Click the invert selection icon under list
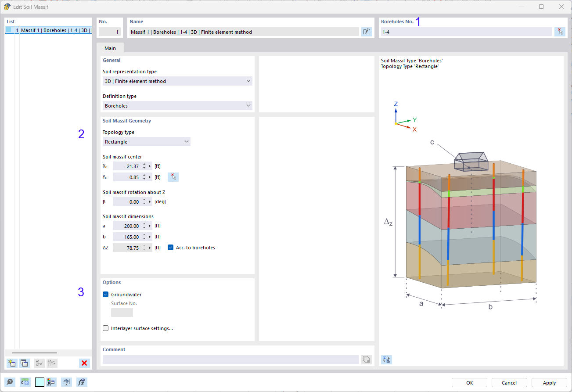Image resolution: width=572 pixels, height=392 pixels. [x=52, y=363]
